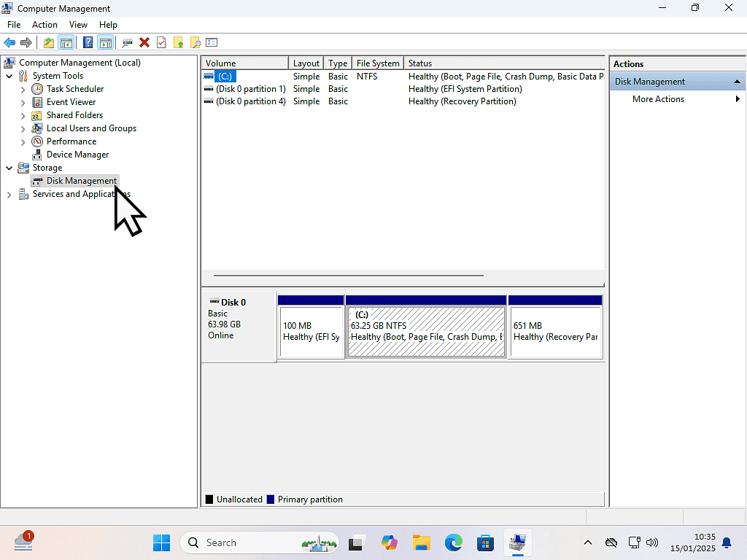Open Device Manager from the tree
The height and width of the screenshot is (560, 747).
77,155
